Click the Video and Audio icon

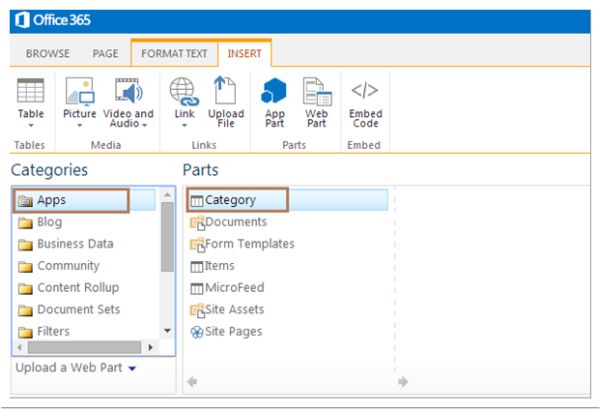pyautogui.click(x=129, y=92)
